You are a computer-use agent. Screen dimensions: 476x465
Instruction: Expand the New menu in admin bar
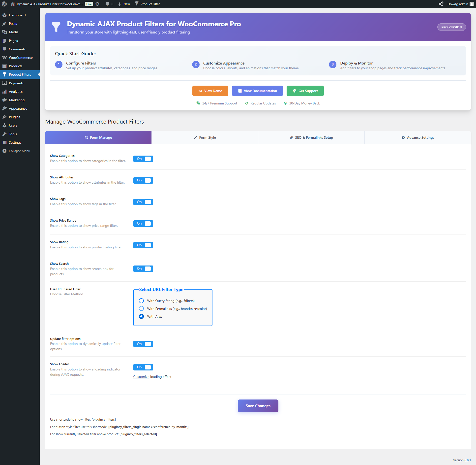coord(123,4)
